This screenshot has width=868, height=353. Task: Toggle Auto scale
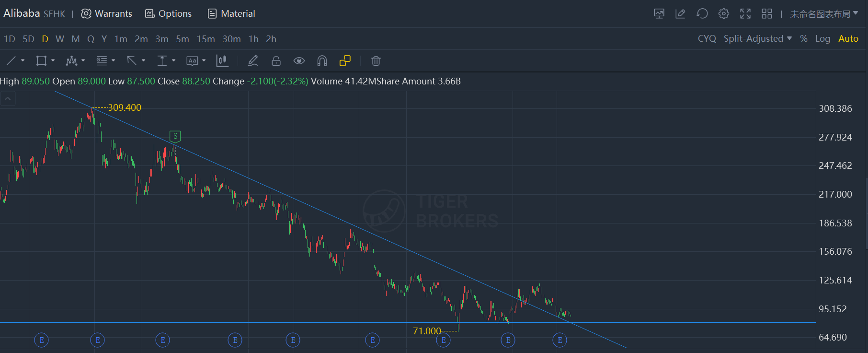[848, 39]
